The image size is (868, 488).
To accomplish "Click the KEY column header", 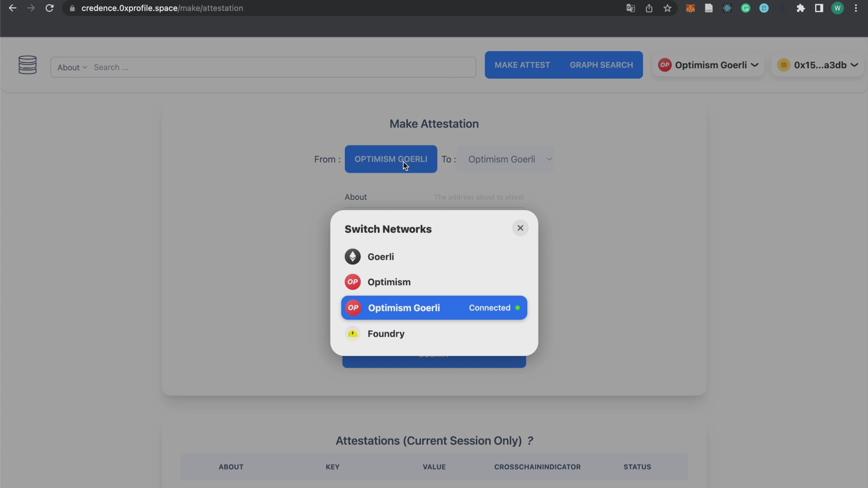I will click(x=333, y=467).
